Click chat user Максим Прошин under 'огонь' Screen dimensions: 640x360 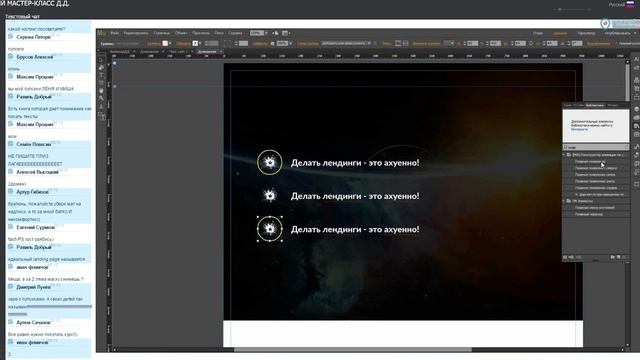click(x=35, y=77)
